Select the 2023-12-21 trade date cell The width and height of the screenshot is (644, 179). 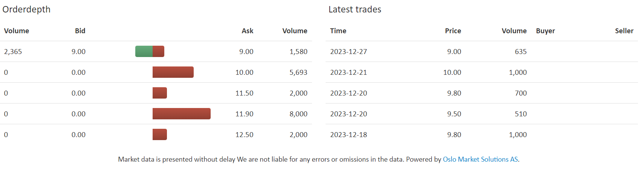(x=349, y=73)
